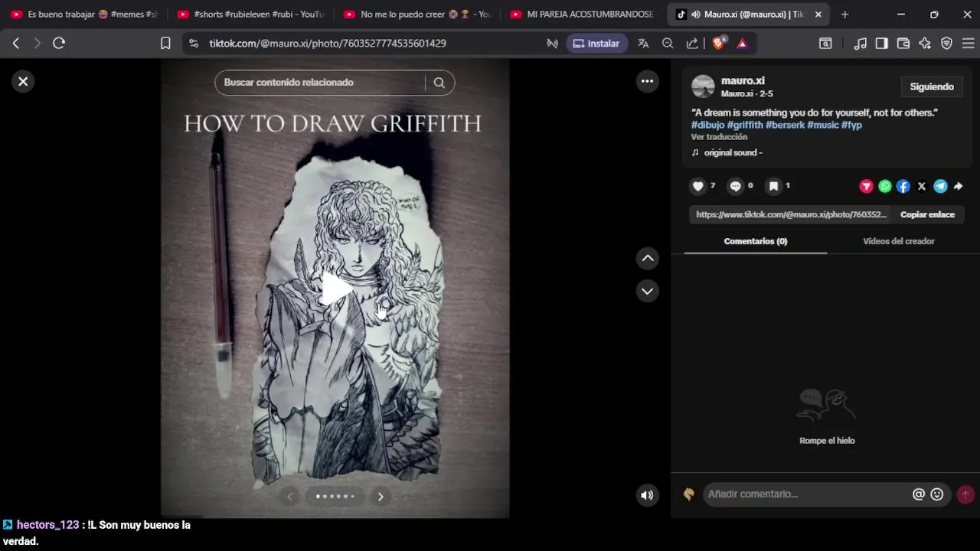This screenshot has height=551, width=980.
Task: Show next photo in carousel
Action: [x=381, y=497]
